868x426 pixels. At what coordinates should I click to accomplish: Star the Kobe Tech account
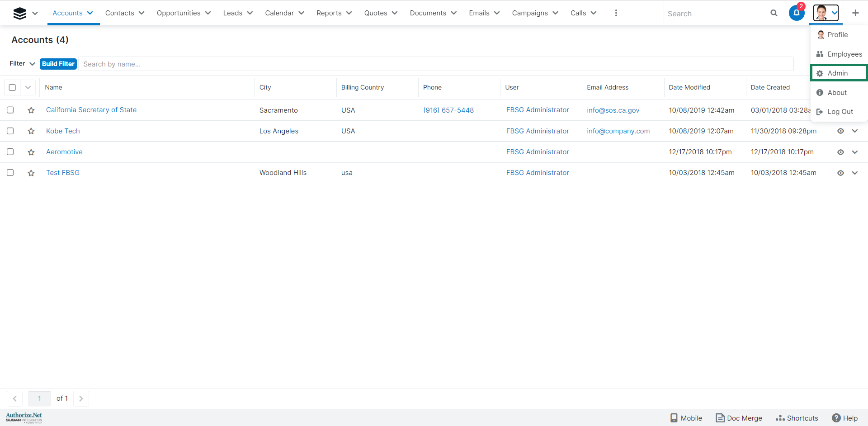(x=31, y=131)
